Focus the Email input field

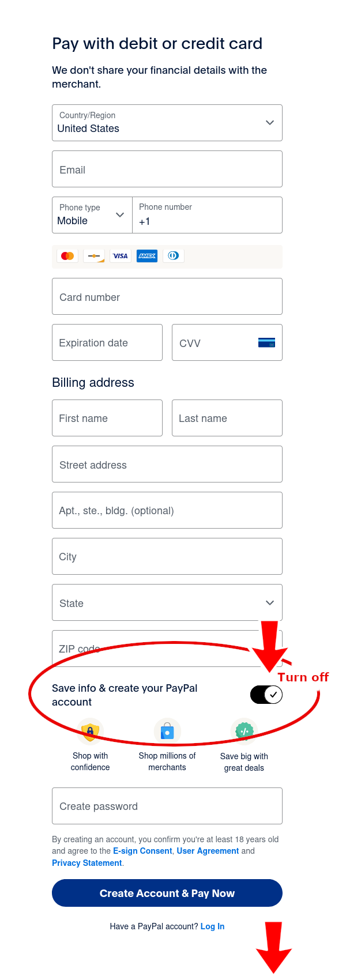pos(167,169)
